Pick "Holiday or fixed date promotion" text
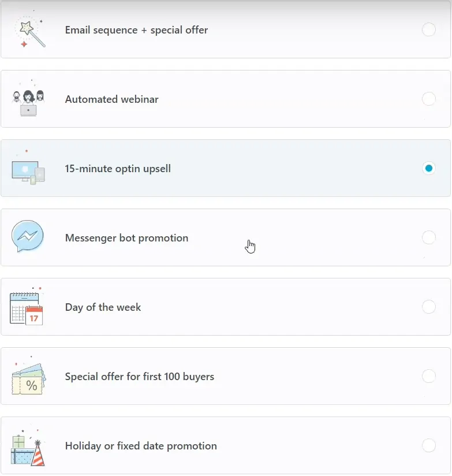Screen dimensions: 452x476 [x=141, y=446]
